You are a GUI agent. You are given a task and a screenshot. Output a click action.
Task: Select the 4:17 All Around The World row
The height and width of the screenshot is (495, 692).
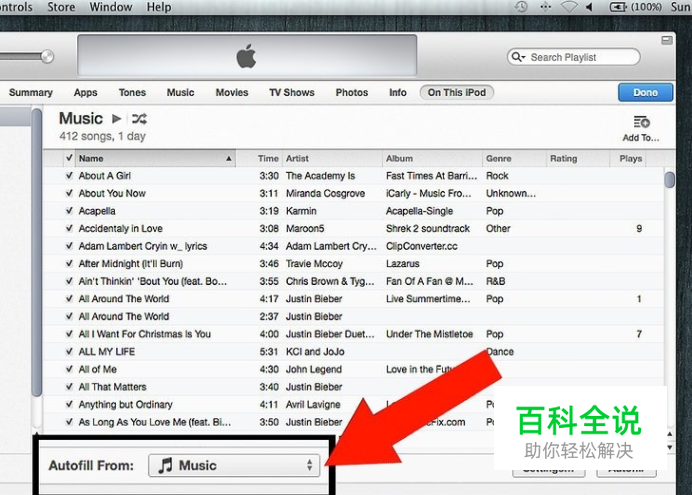coord(353,299)
